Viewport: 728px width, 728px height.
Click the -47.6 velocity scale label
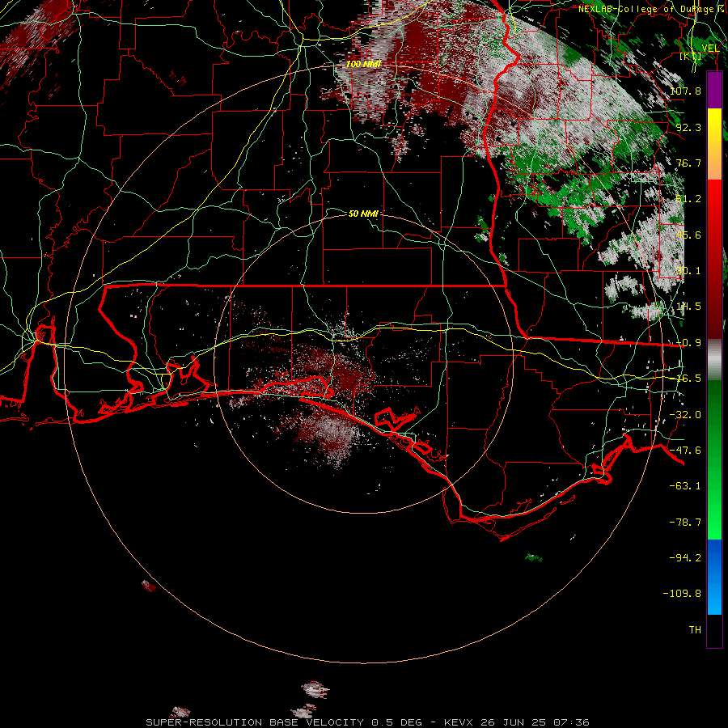click(685, 451)
